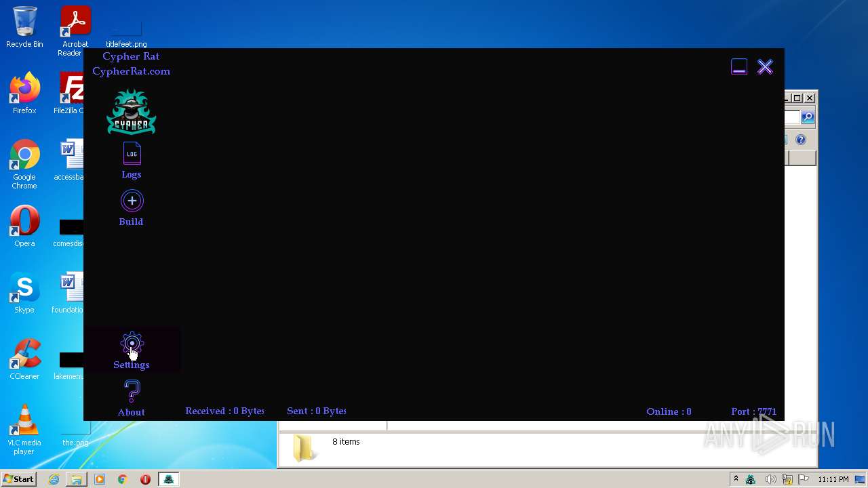Open Explorer window help icon
This screenshot has width=868, height=488.
point(801,140)
